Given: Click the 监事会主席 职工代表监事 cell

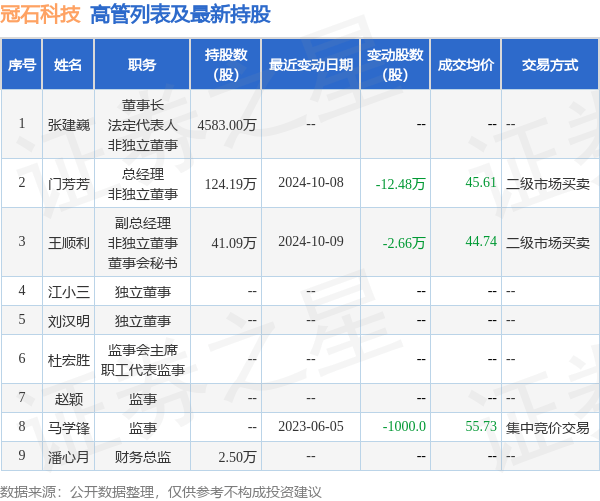Looking at the screenshot, I should point(142,360).
